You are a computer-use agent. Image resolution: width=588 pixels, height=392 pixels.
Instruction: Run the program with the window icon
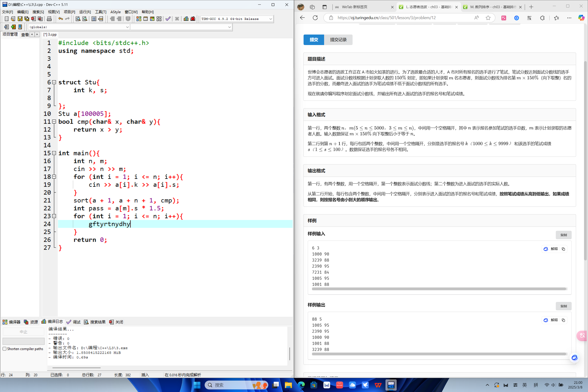[146, 19]
